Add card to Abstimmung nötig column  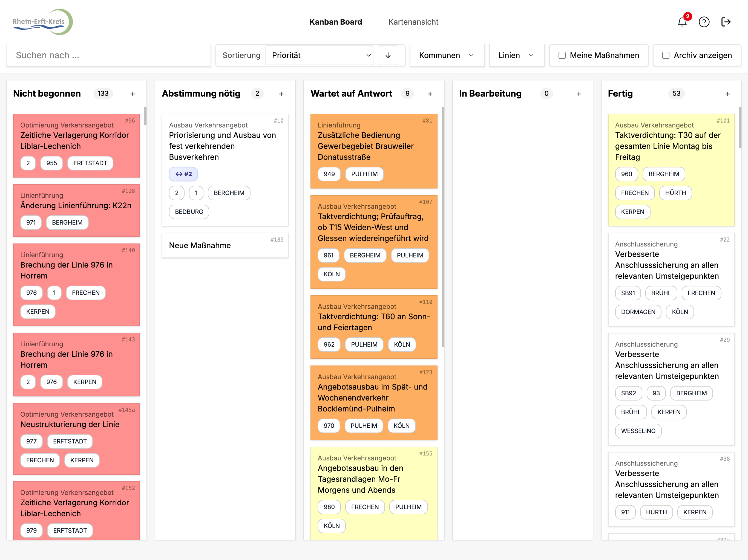tap(281, 94)
